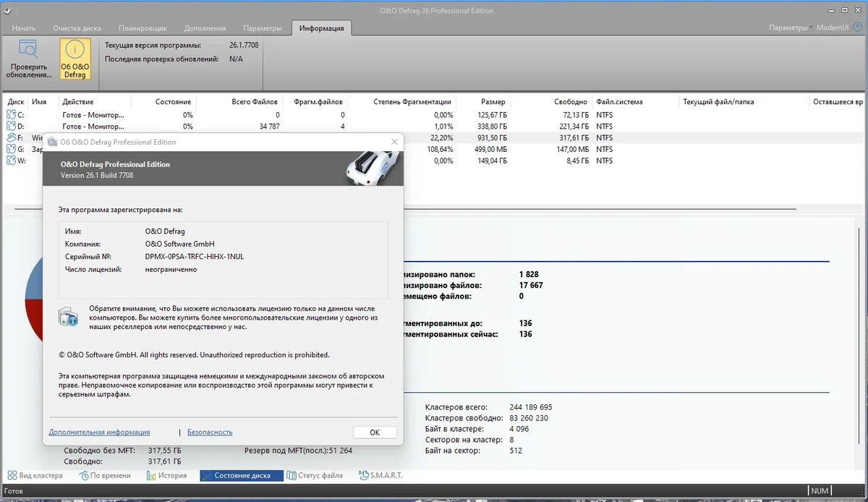Click the 108,64% fragmentation cell

441,150
